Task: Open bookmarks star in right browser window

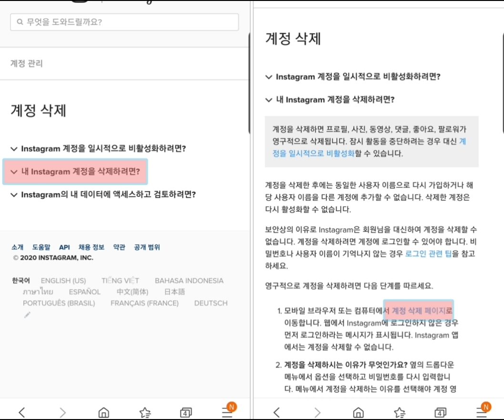Action: click(399, 412)
